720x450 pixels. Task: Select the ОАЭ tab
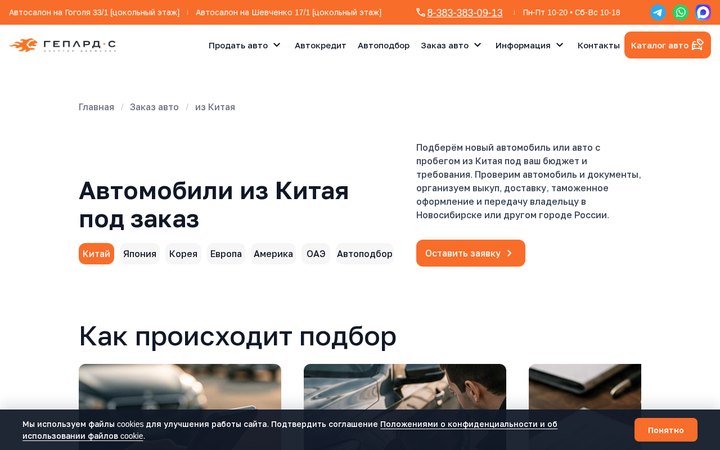point(316,253)
